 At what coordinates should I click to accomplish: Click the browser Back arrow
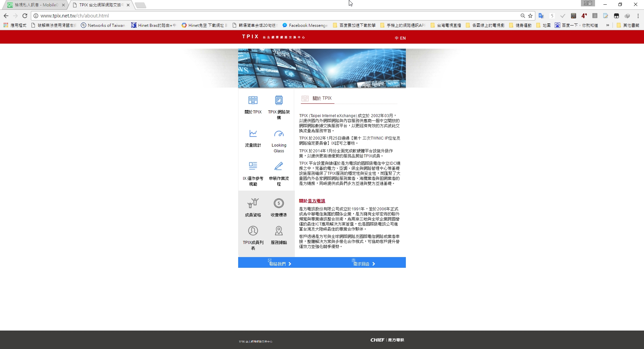click(6, 16)
